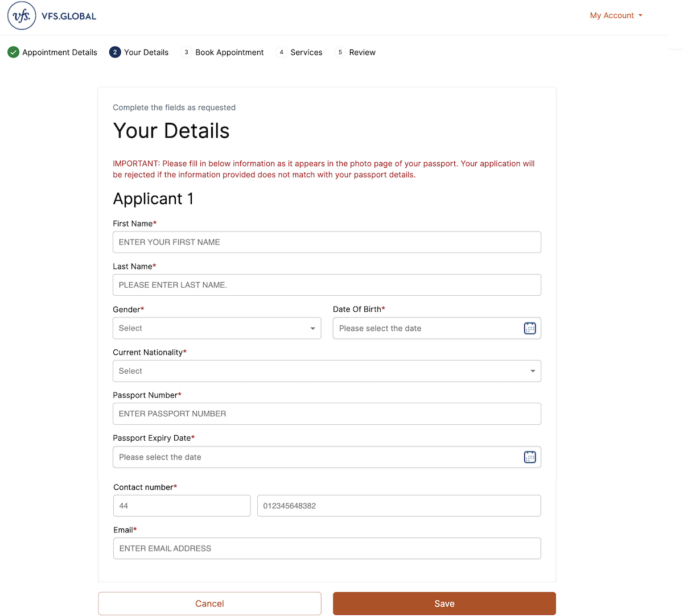This screenshot has height=616, width=683.
Task: Click the VFS.Global logo
Action: (x=51, y=15)
